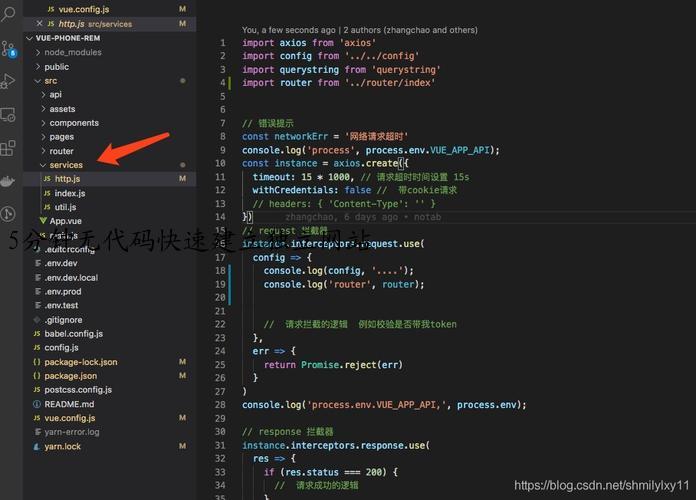Open package-lock.json file
696x500 pixels.
click(x=81, y=362)
